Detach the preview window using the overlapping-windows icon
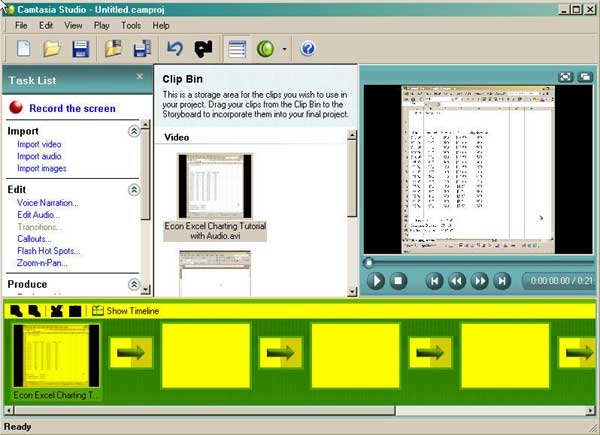Viewport: 600px width, 435px height. pos(585,77)
